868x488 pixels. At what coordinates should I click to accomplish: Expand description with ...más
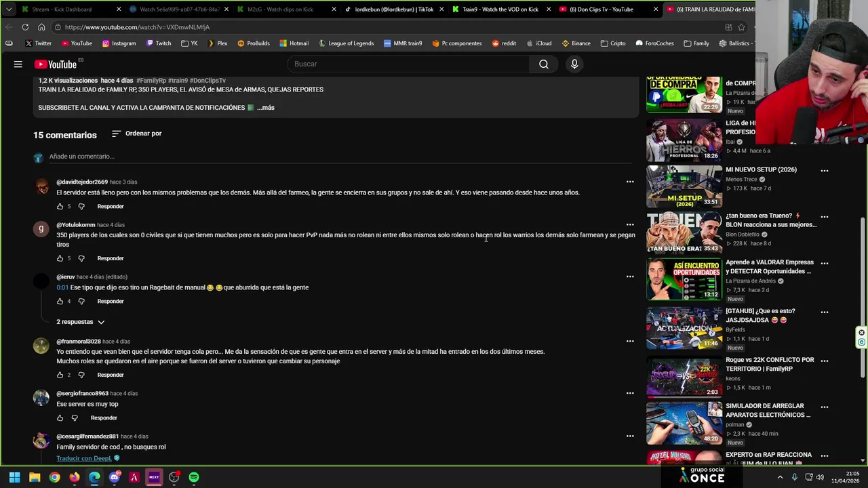[266, 108]
